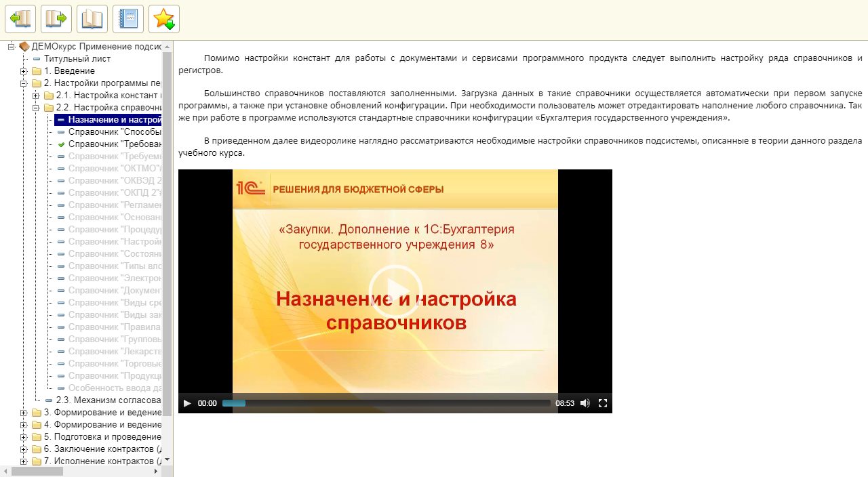Screen dimensions: 868x477
Task: Click the 08:53 video duration label
Action: pyautogui.click(x=565, y=403)
